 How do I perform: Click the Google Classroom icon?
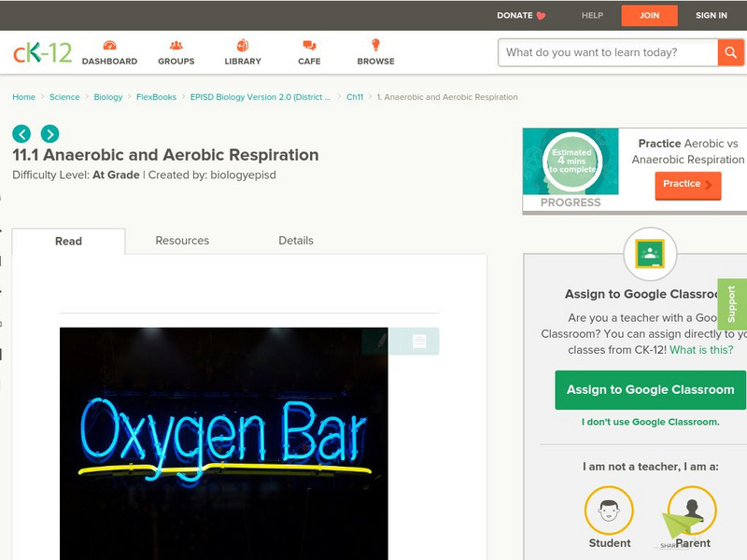[x=650, y=254]
